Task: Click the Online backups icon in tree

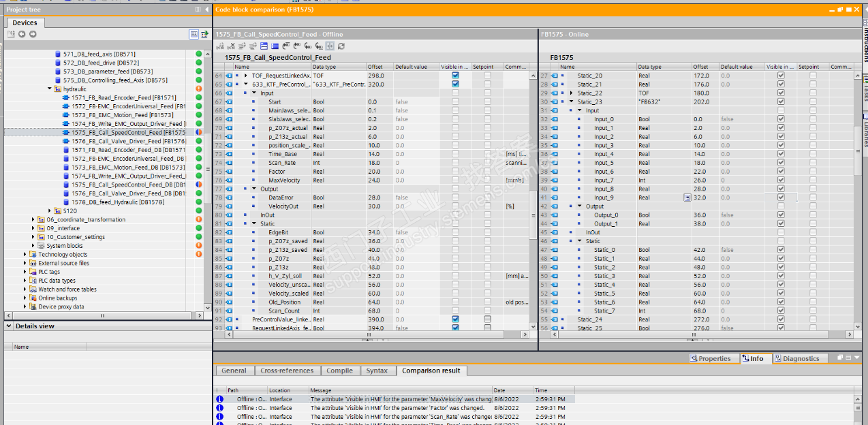Action: click(x=33, y=298)
